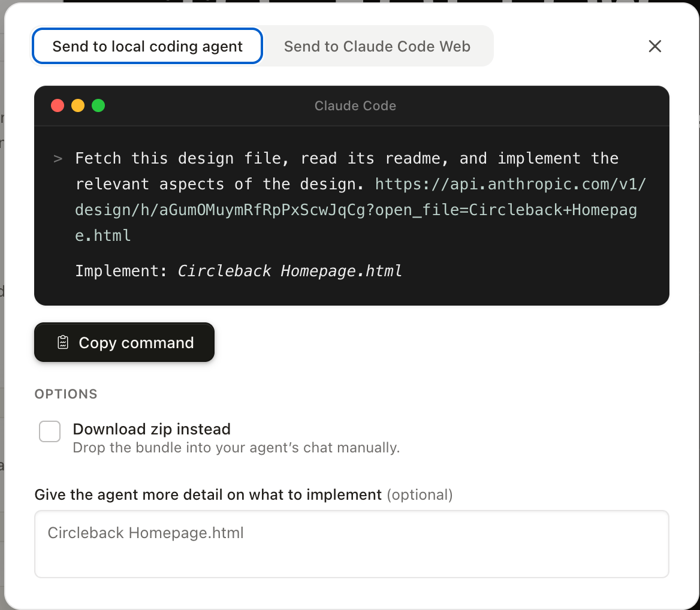Click the red dot in Claude Code terminal
Image resolution: width=700 pixels, height=610 pixels.
[x=58, y=105]
